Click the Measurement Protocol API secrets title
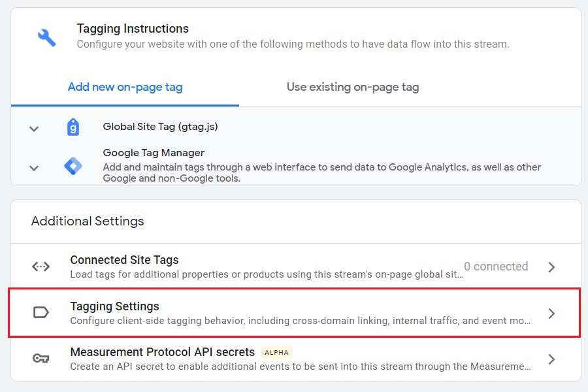Image resolution: width=588 pixels, height=392 pixels. (163, 352)
